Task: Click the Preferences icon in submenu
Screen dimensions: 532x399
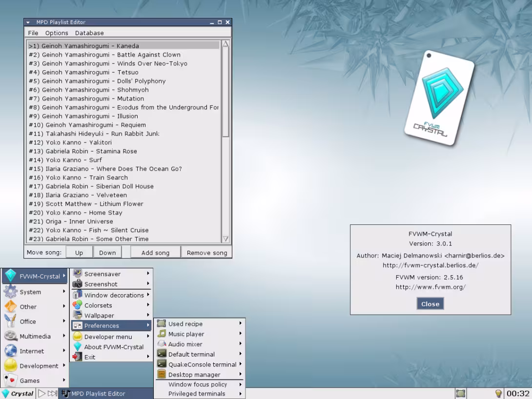Action: pos(77,325)
